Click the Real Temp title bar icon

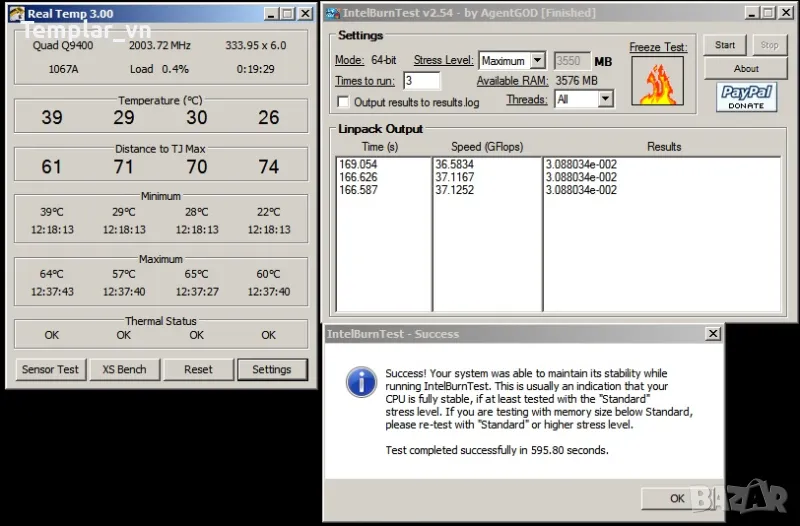coord(15,14)
